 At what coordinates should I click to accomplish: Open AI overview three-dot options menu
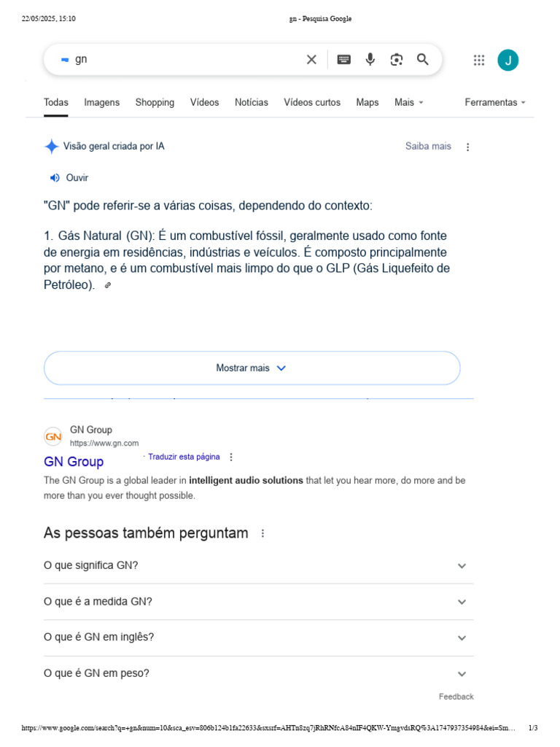pos(468,147)
